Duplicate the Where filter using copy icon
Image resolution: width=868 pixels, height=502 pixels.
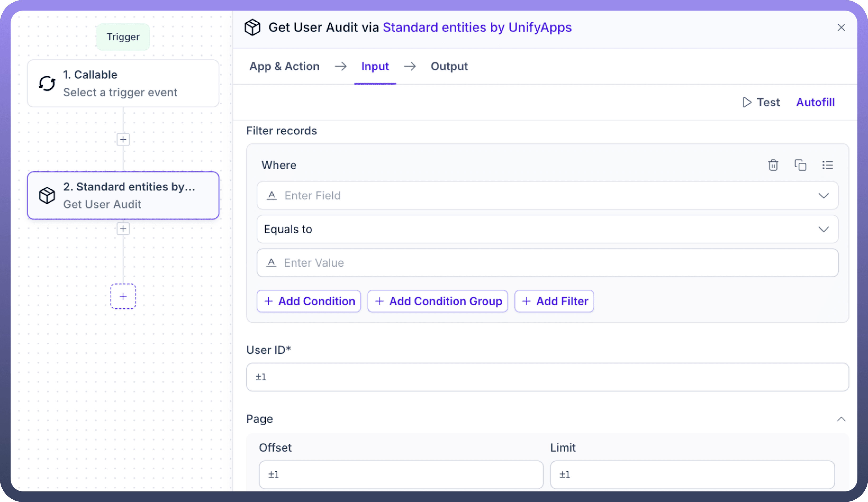point(800,165)
